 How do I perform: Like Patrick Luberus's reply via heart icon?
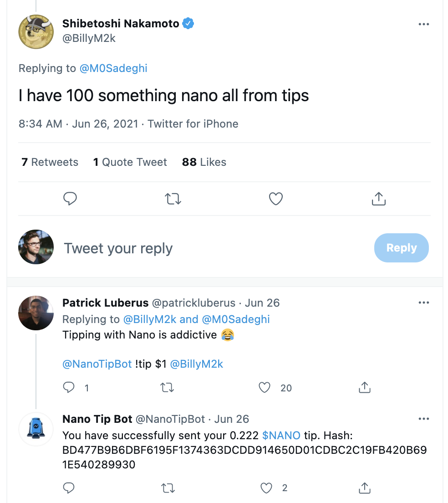[x=264, y=387]
